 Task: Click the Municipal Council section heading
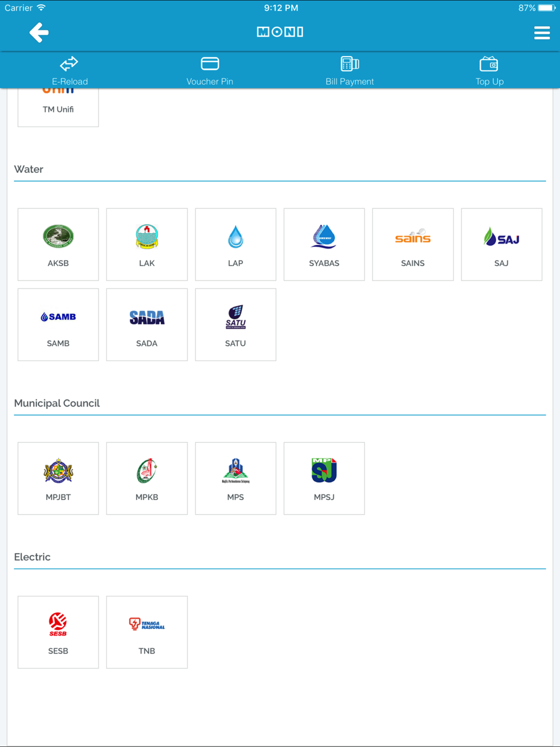57,403
